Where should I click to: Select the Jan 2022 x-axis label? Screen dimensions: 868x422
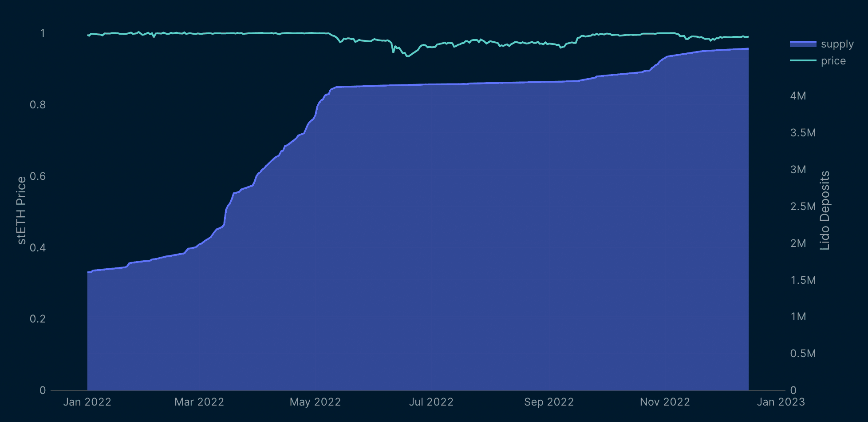tap(87, 402)
